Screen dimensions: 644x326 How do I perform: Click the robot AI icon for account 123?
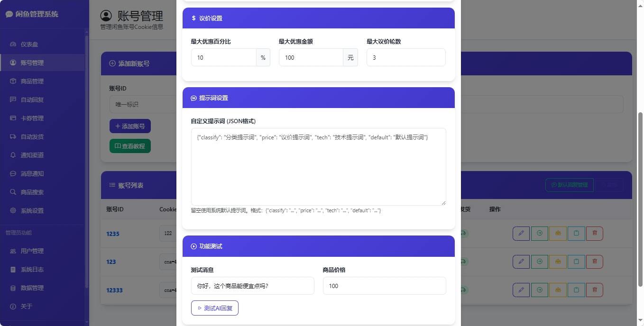[558, 261]
